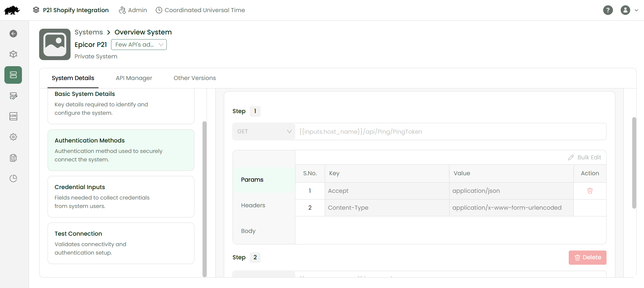This screenshot has width=644, height=288.
Task: Open the cube module icon in sidebar
Action: [13, 54]
